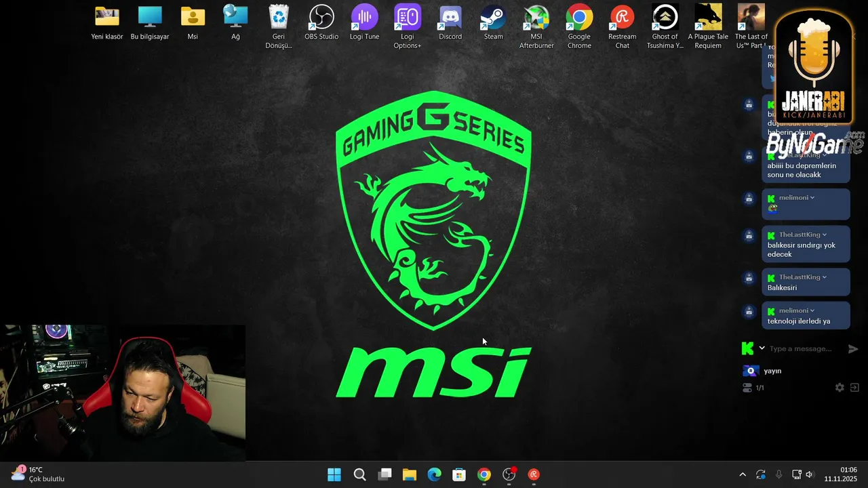
Task: Select the Ghost of Tsushima game shortcut
Action: (665, 27)
